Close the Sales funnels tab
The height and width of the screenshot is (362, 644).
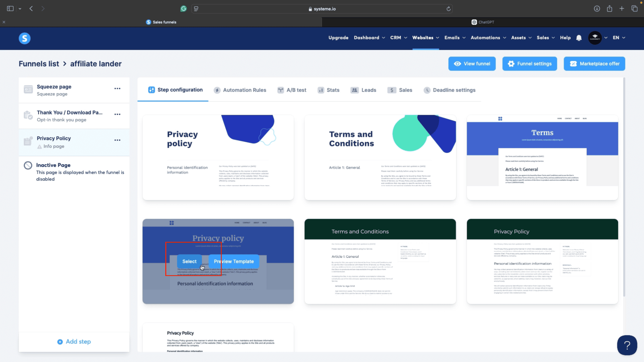tap(4, 22)
